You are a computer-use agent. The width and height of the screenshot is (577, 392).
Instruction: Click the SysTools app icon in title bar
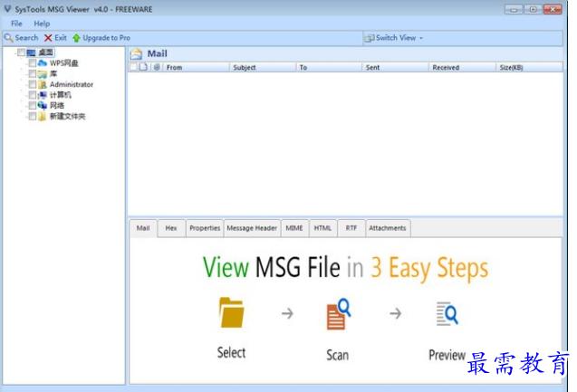[7, 9]
